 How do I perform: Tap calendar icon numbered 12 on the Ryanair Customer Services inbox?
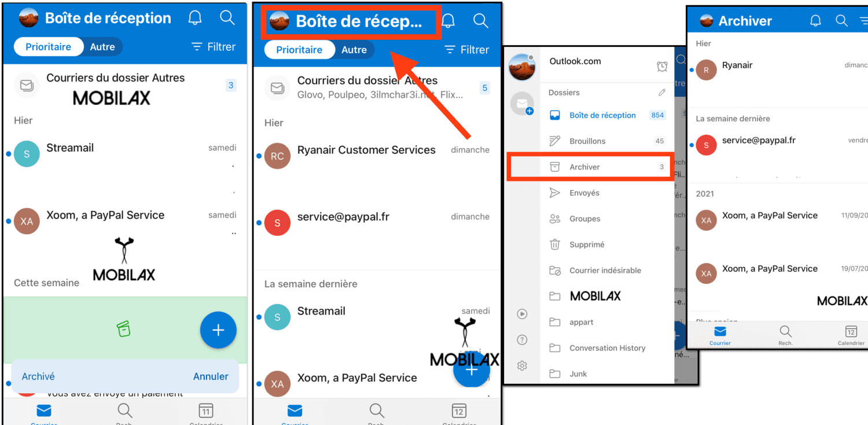(x=458, y=412)
